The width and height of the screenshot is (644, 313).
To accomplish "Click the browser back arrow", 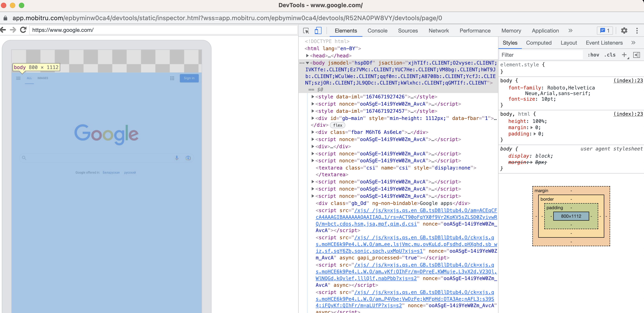I will (3, 30).
